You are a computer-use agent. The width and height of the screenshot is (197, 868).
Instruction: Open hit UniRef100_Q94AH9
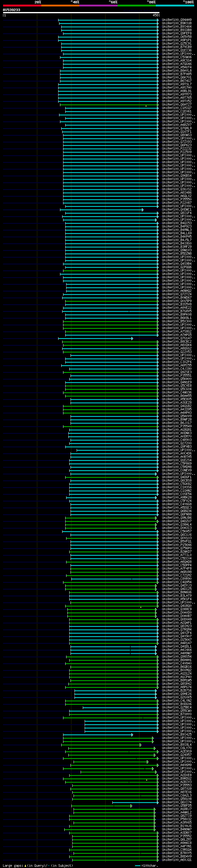coord(177,20)
